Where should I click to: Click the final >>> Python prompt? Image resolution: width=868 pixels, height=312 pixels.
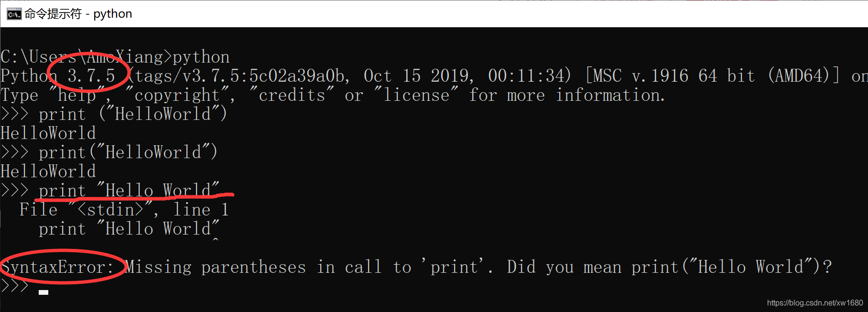(14, 285)
